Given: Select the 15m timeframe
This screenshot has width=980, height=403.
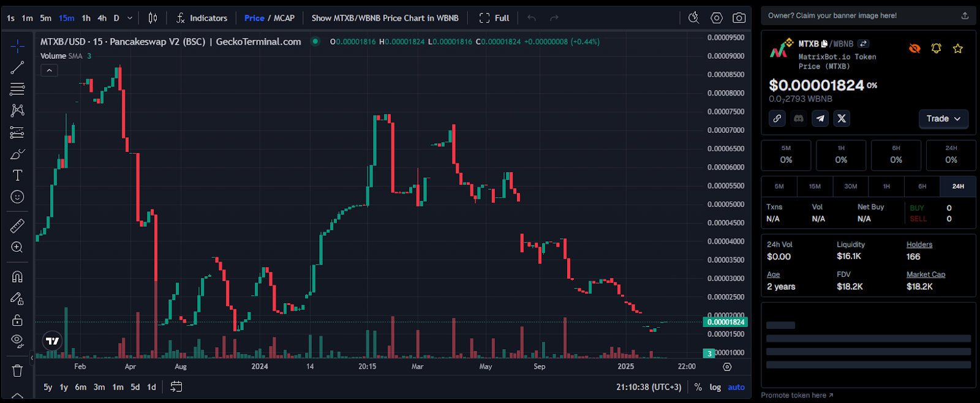Looking at the screenshot, I should click(x=67, y=18).
